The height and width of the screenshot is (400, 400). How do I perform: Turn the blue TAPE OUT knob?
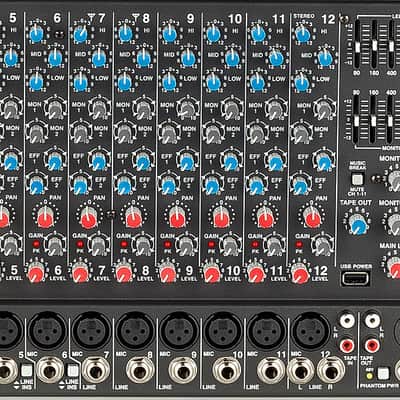tap(359, 225)
